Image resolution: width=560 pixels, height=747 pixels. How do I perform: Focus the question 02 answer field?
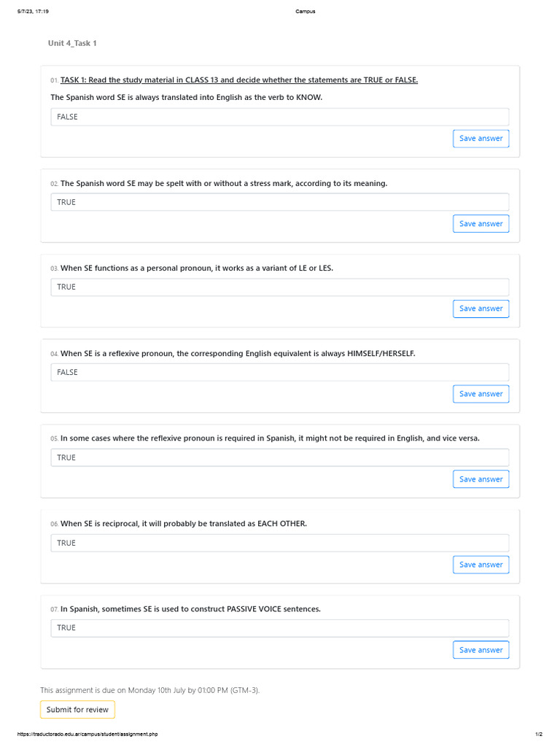[x=280, y=202]
